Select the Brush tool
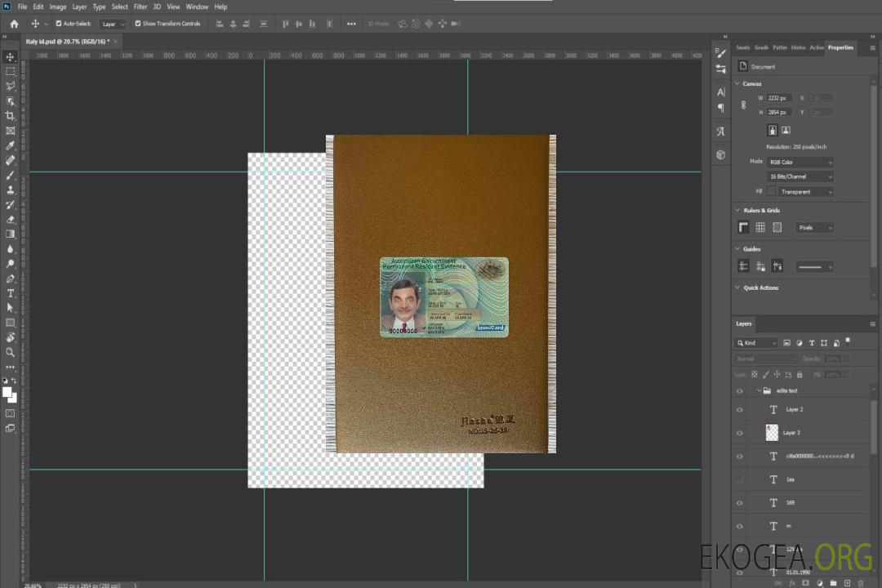Screen dimensions: 882x588 10,175
